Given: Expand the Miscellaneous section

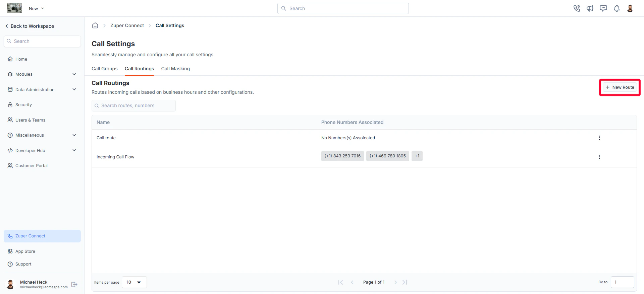Looking at the screenshot, I should click(42, 135).
